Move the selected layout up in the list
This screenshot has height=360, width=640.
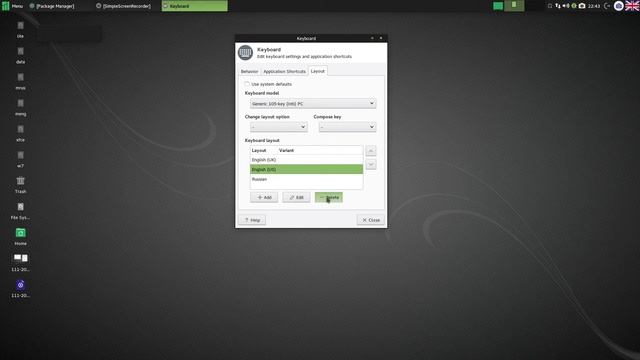tap(371, 151)
